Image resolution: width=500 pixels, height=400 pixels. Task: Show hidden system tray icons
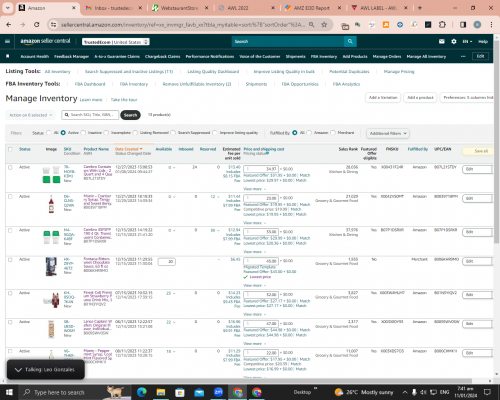[x=405, y=392]
